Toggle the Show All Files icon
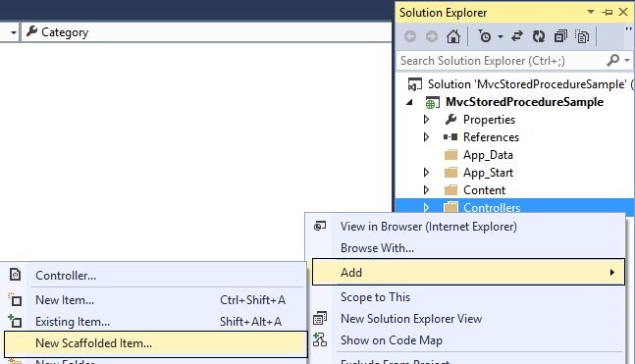 [x=582, y=36]
